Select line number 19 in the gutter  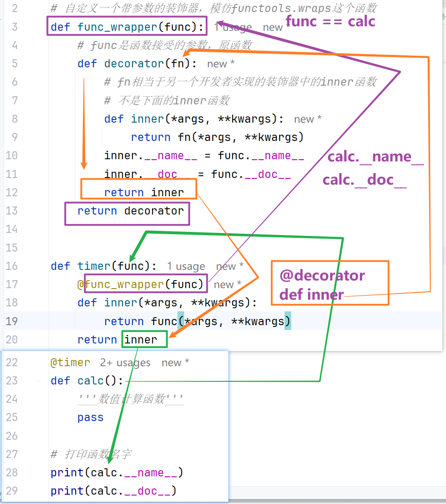pyautogui.click(x=12, y=321)
